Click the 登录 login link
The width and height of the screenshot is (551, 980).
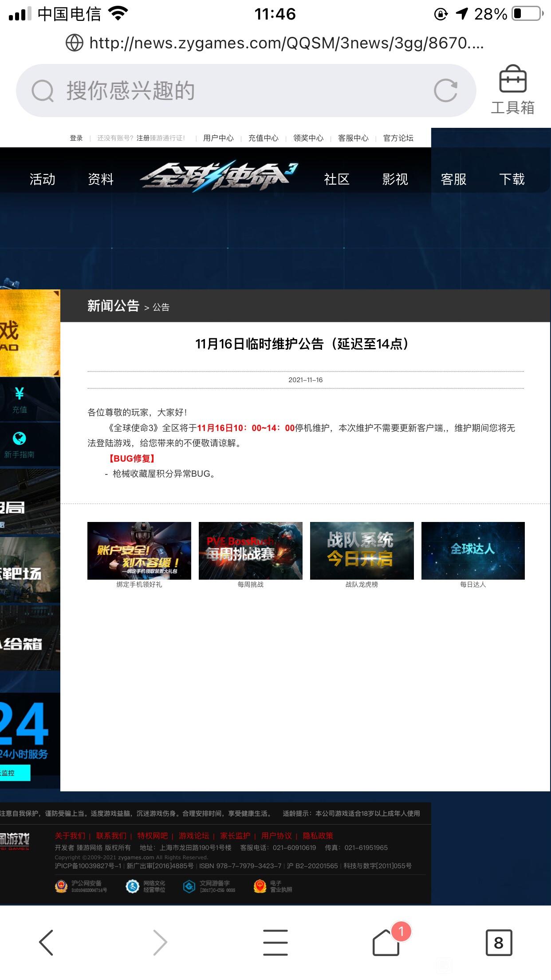(x=76, y=138)
